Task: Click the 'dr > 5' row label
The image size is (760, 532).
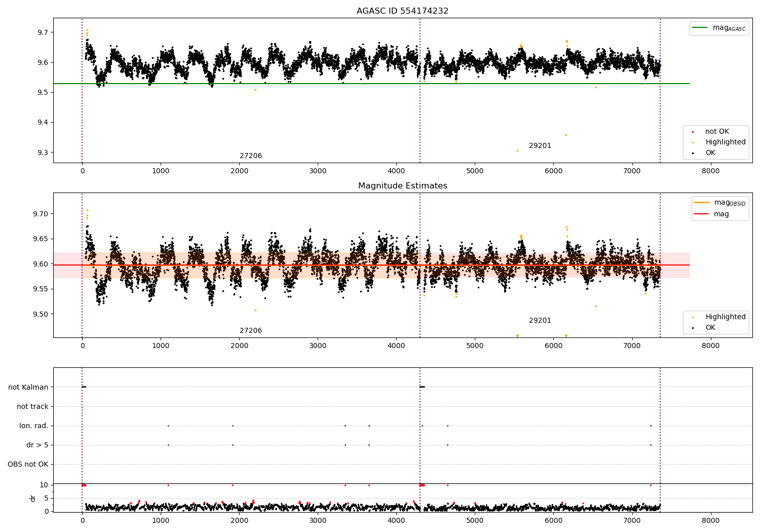Action: tap(37, 445)
